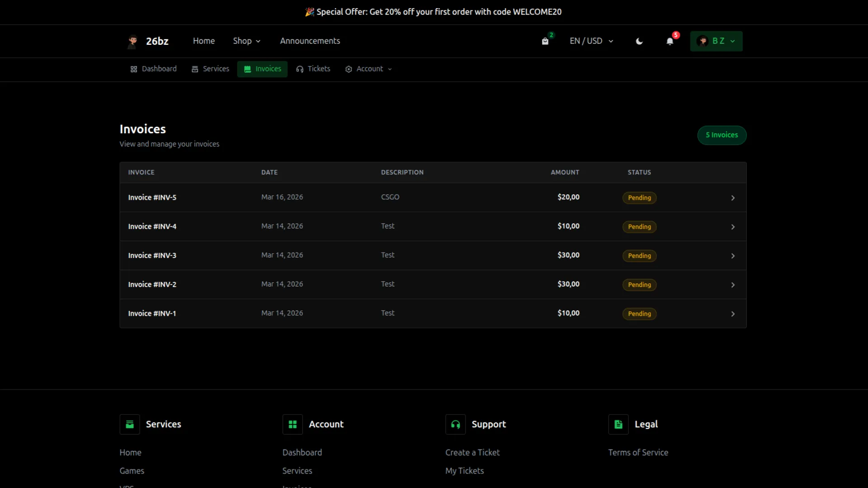Click the Services footer section icon
Screen dimensions: 868x488
[x=130, y=424]
